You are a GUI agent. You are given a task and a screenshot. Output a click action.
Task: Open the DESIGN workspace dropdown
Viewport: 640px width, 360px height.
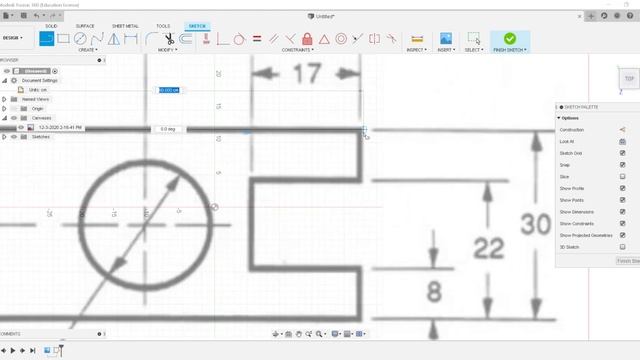13,38
